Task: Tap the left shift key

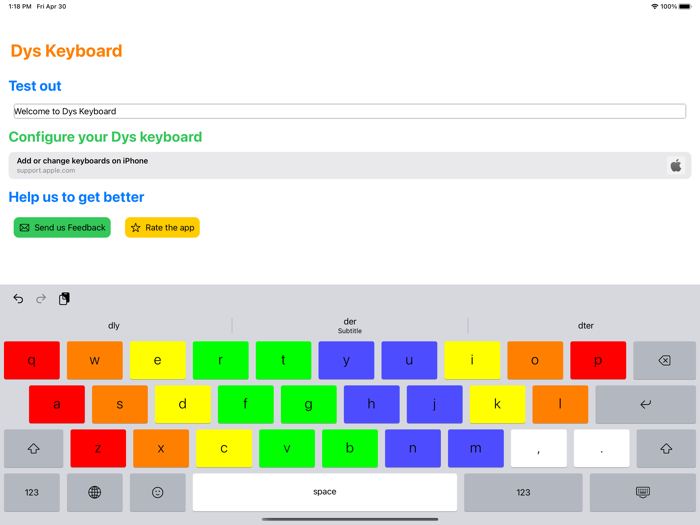Action: pos(33,449)
